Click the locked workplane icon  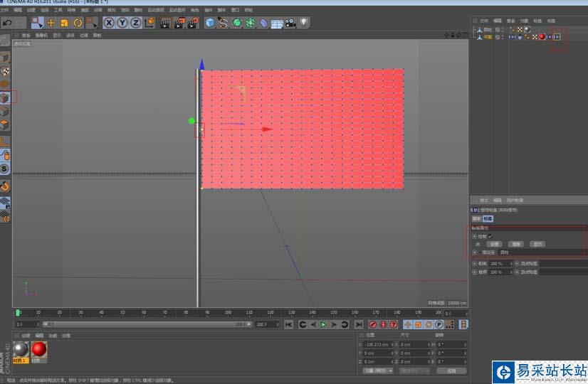pos(5,203)
